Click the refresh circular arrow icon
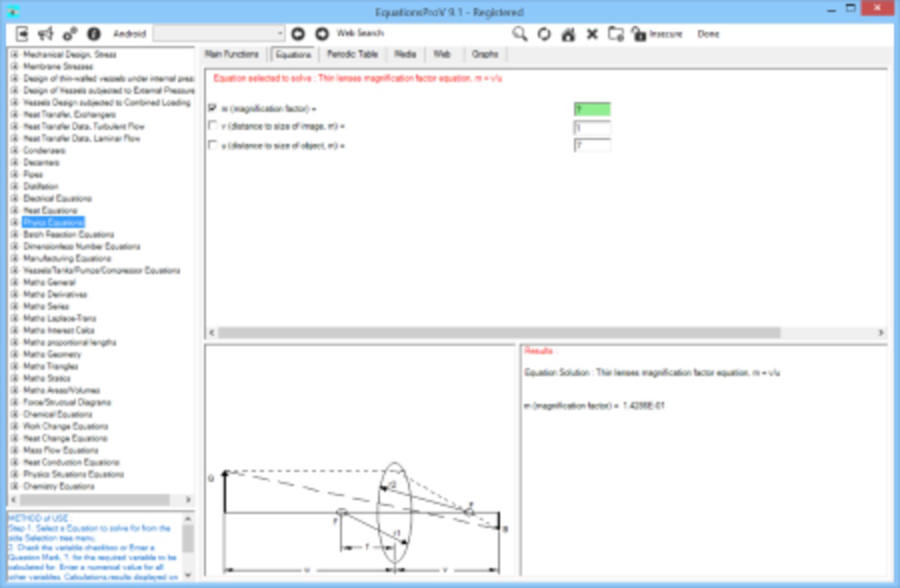The height and width of the screenshot is (588, 900). (544, 34)
